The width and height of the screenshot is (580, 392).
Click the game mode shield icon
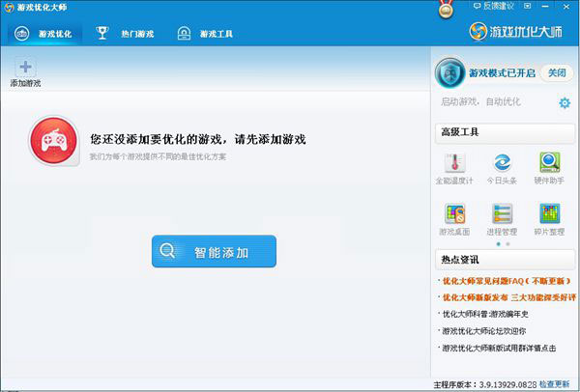[x=449, y=72]
